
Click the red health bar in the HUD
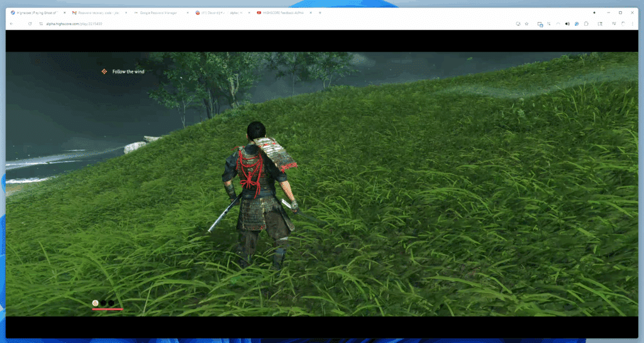tap(108, 309)
